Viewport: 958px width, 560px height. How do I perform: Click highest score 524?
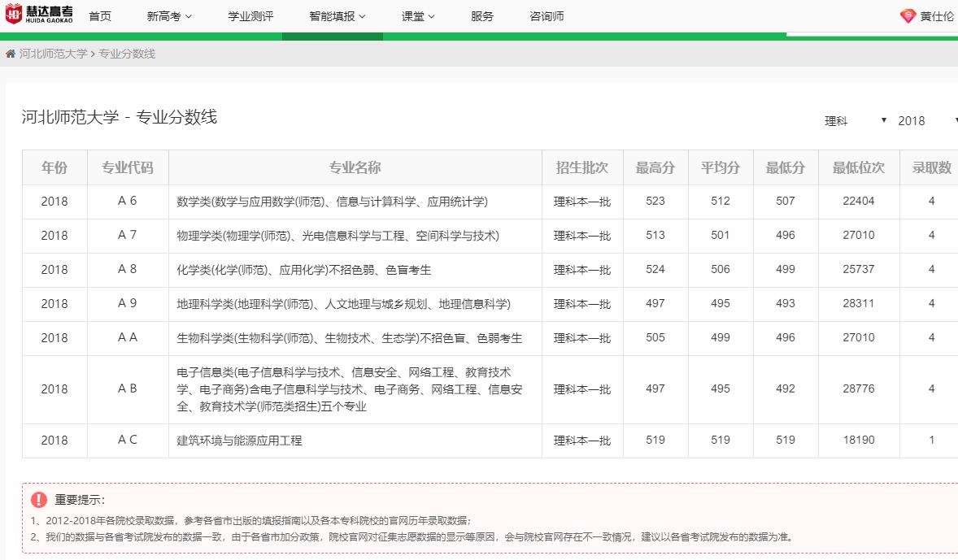tap(655, 269)
